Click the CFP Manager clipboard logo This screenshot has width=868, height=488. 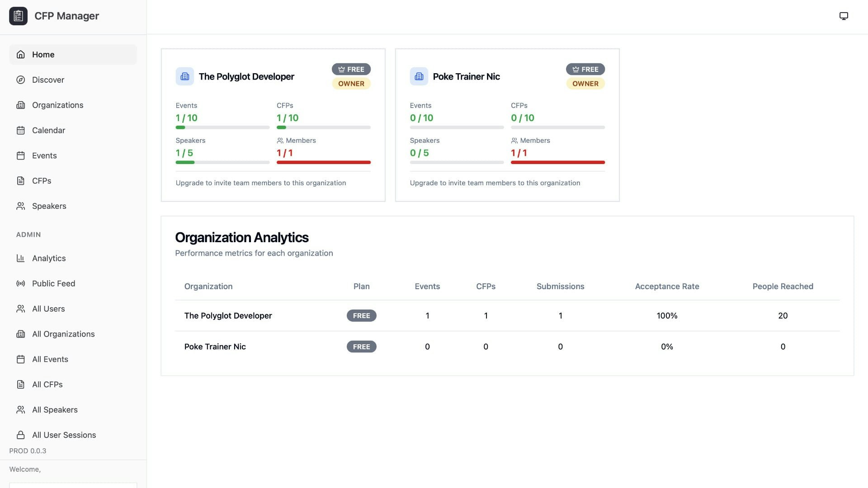coord(18,16)
